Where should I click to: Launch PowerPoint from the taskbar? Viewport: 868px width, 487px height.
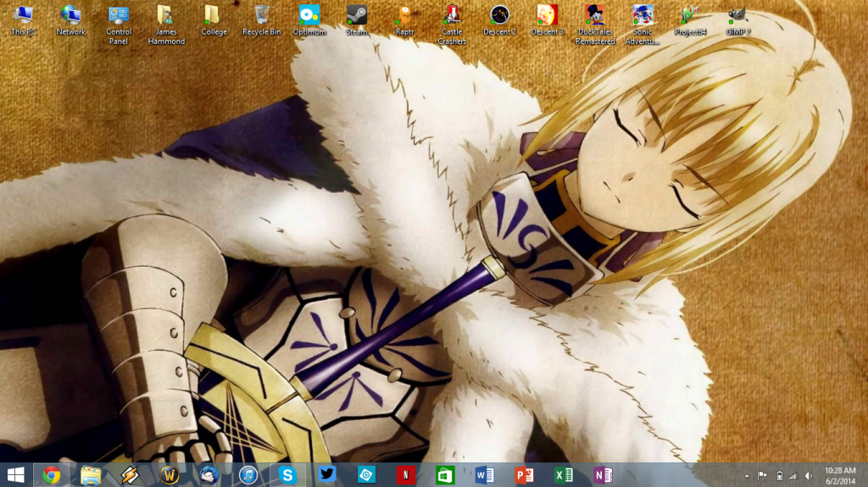click(x=524, y=475)
